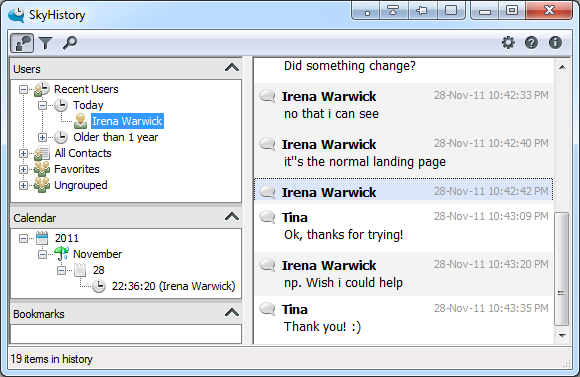Select Irena Warwick in Recent Users

[x=127, y=121]
